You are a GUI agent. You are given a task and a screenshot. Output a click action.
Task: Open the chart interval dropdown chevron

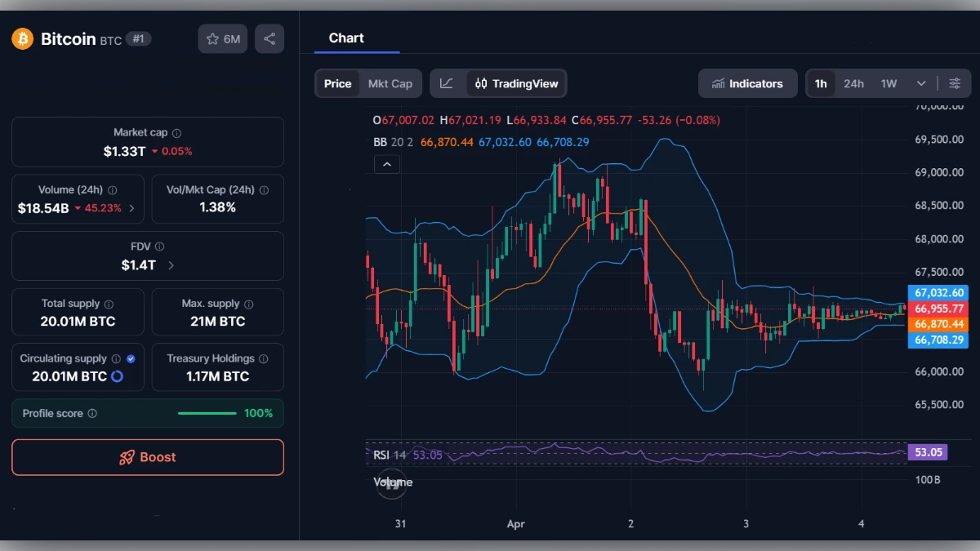920,82
